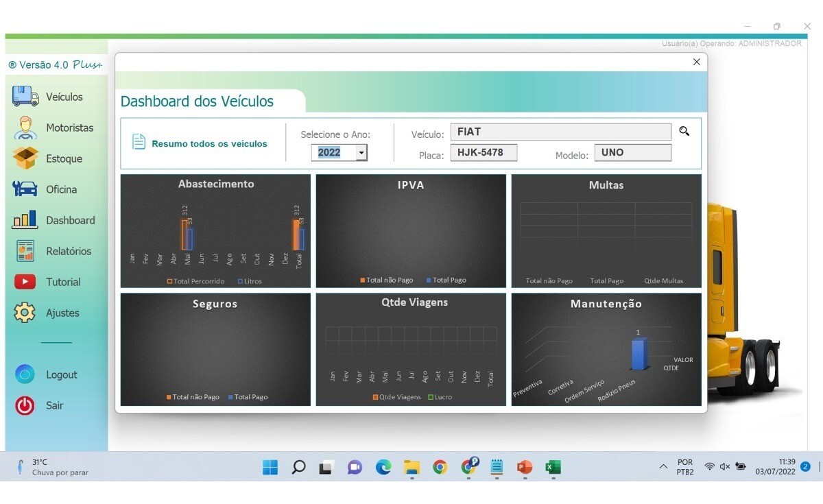Open the Estoque box icon
The width and height of the screenshot is (823, 504).
click(25, 158)
